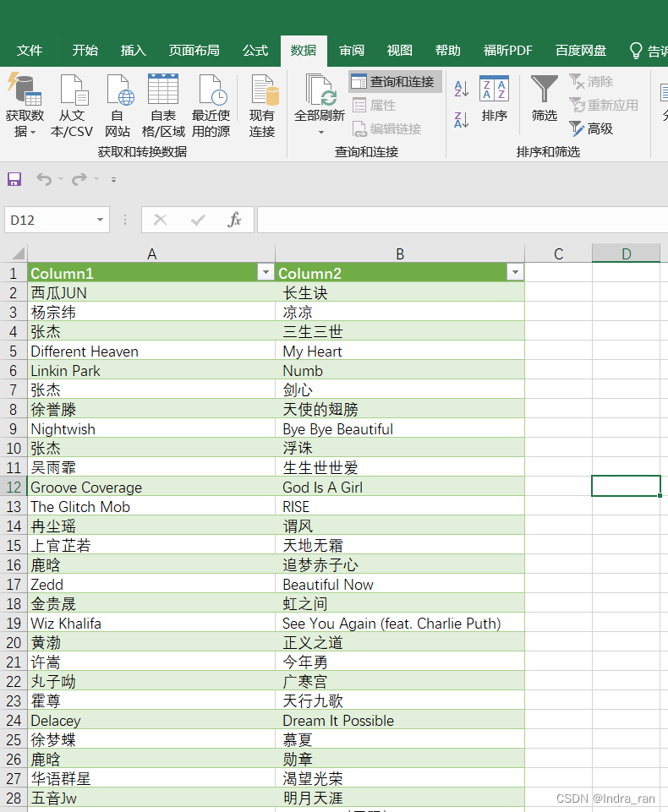668x812 pixels.
Task: Switch to the Home (开始) tab
Action: (x=85, y=50)
